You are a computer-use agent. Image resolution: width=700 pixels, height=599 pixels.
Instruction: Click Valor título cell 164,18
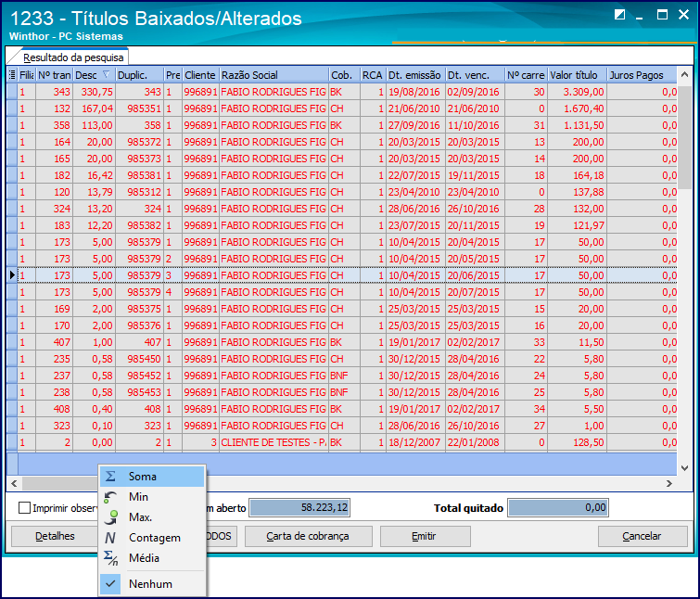point(578,175)
